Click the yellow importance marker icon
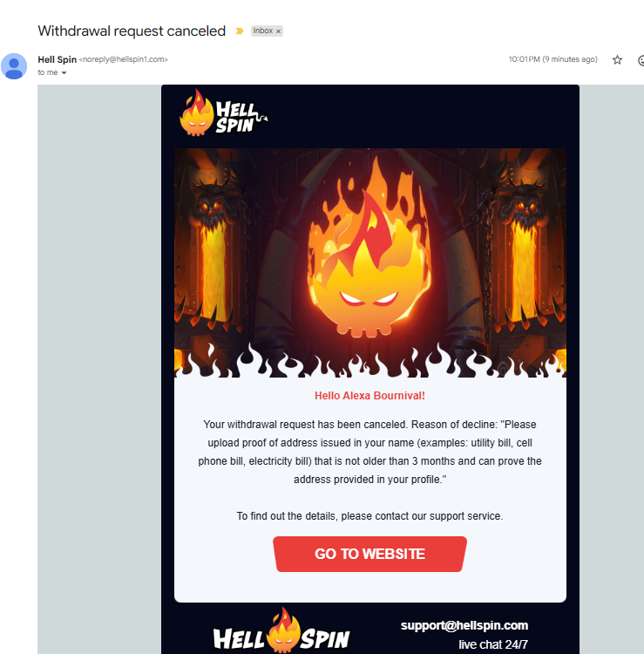Image resolution: width=644 pixels, height=654 pixels. pyautogui.click(x=240, y=31)
